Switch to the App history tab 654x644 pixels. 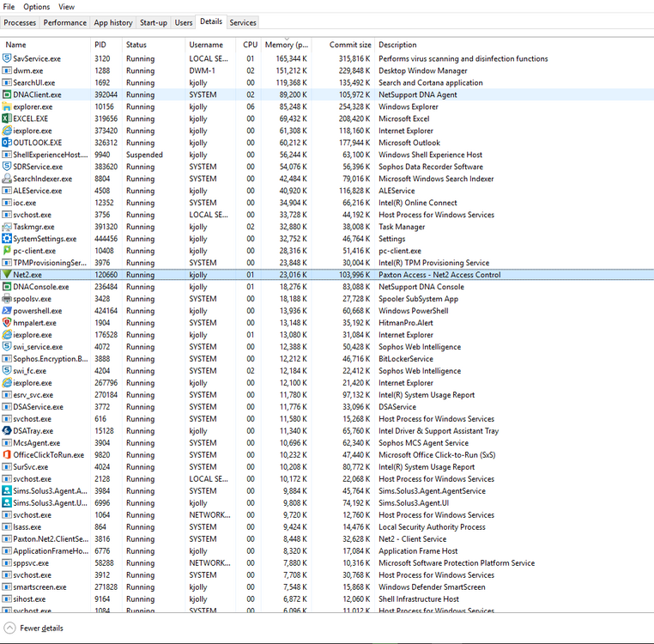click(x=113, y=22)
